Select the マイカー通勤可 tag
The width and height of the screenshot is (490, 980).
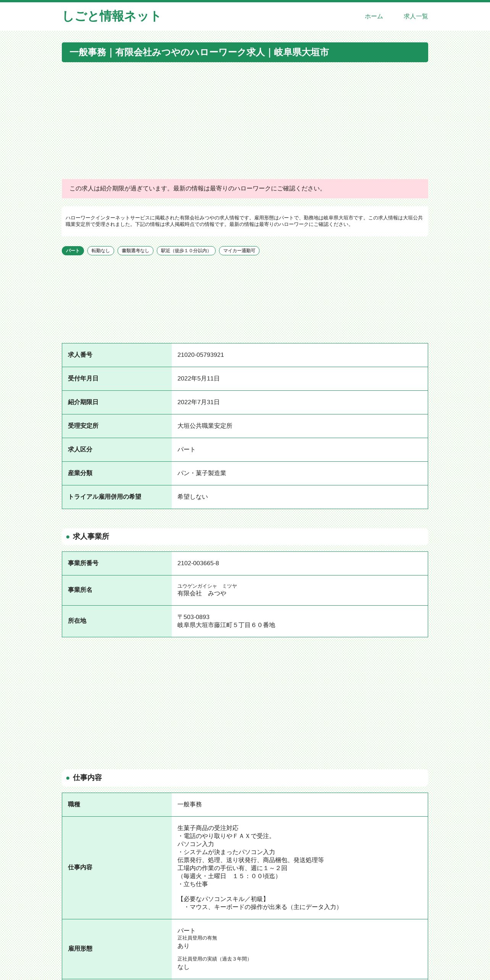coord(239,251)
